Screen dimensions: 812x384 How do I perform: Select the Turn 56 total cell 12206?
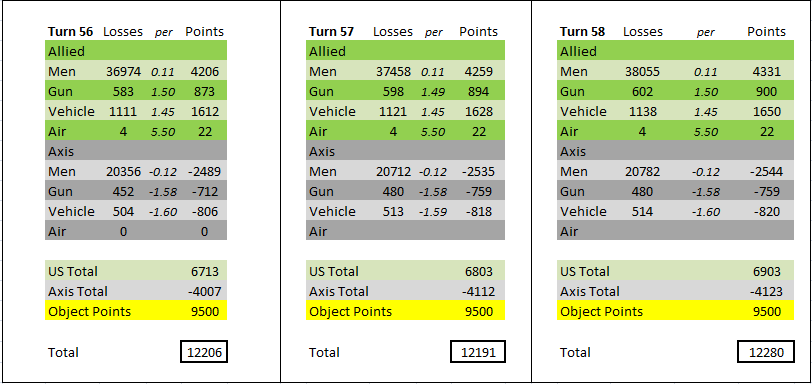204,352
